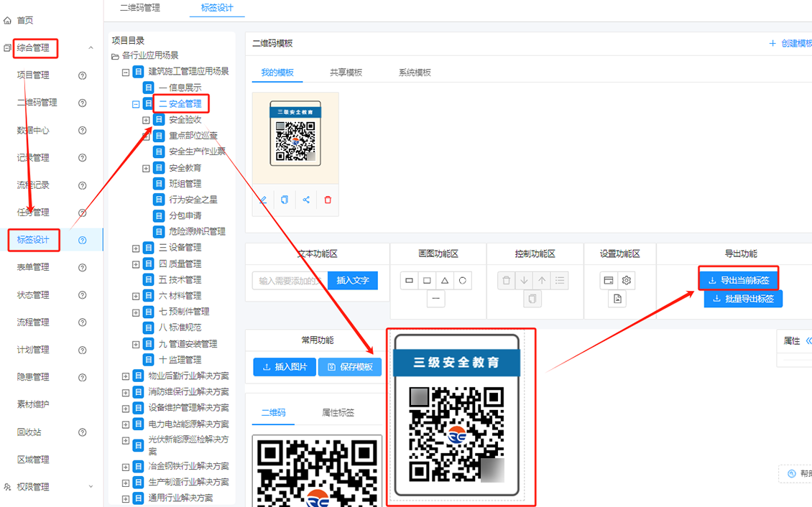This screenshot has width=812, height=507.
Task: Select the circle shape drawing tool
Action: coord(463,280)
